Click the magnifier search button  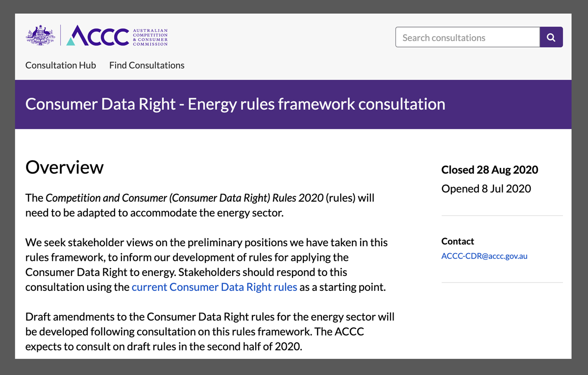551,37
